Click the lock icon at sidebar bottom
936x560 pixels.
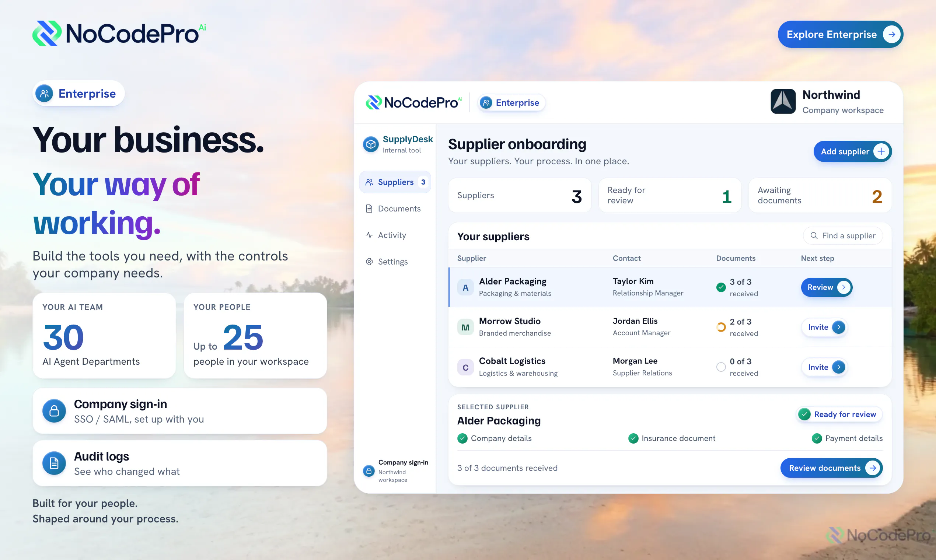[x=369, y=470]
